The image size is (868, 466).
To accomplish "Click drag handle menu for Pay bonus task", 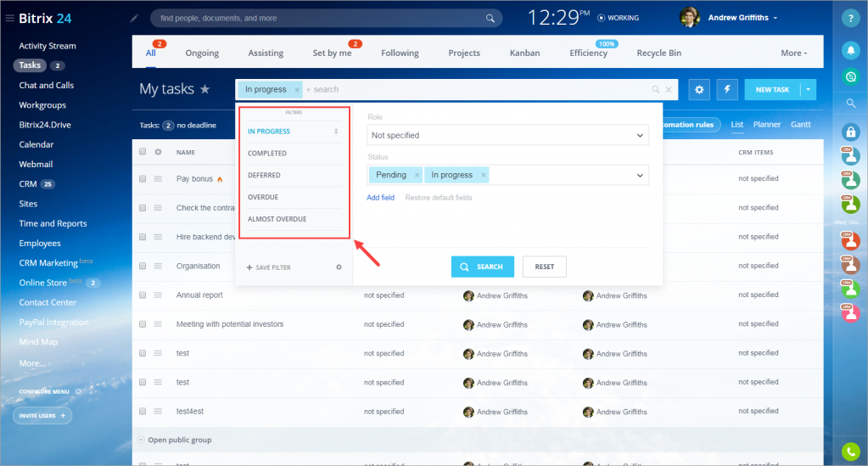I will pyautogui.click(x=158, y=178).
